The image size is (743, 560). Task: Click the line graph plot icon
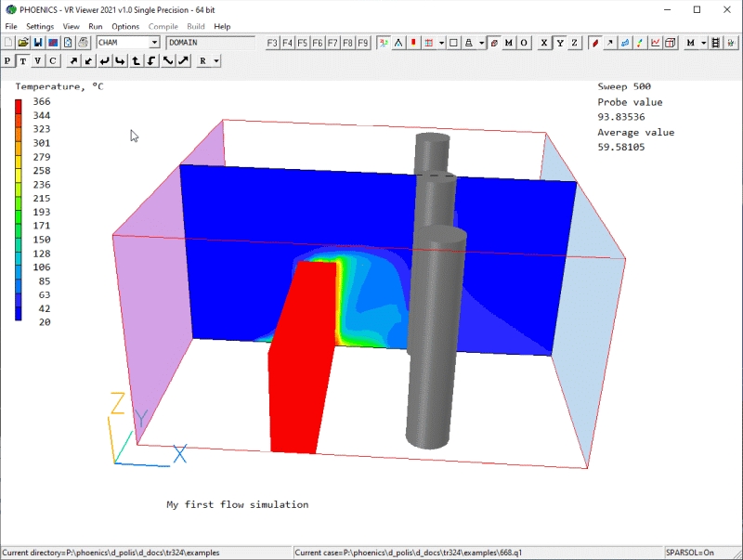click(656, 43)
